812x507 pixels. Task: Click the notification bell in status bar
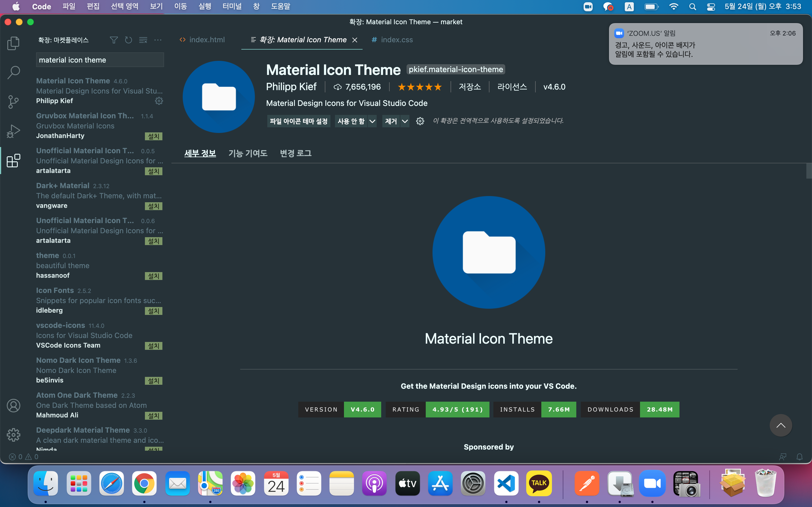tap(800, 457)
